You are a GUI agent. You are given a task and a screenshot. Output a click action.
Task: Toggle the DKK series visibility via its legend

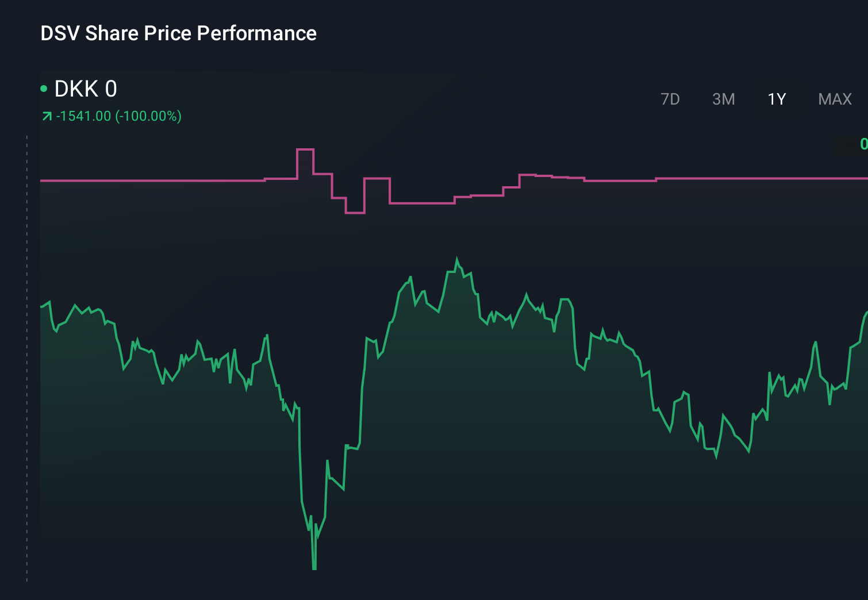[44, 88]
